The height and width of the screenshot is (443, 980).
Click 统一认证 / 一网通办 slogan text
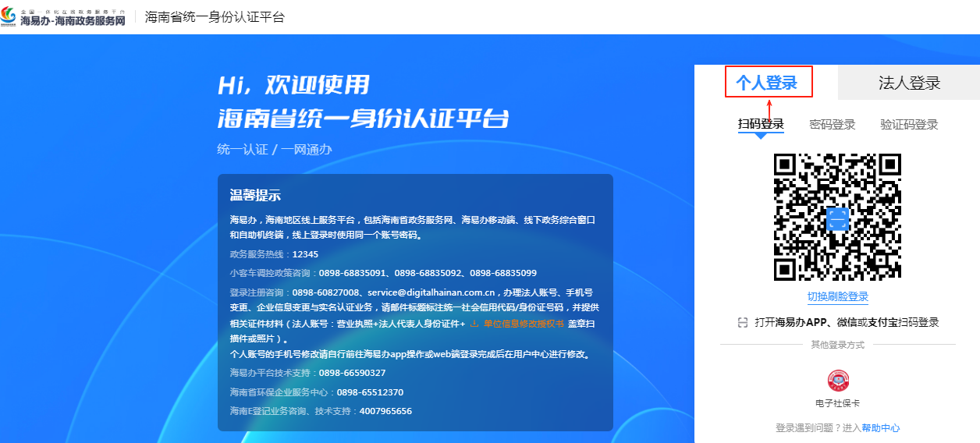[275, 149]
